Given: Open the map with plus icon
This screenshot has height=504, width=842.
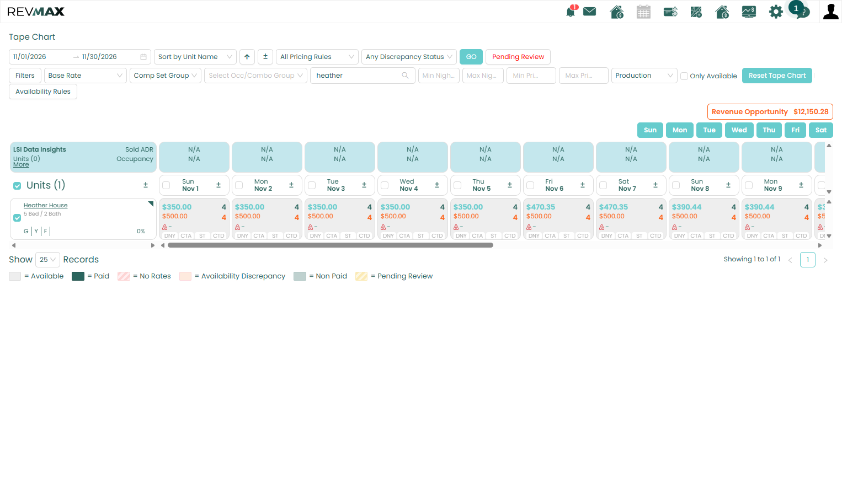Looking at the screenshot, I should (696, 12).
